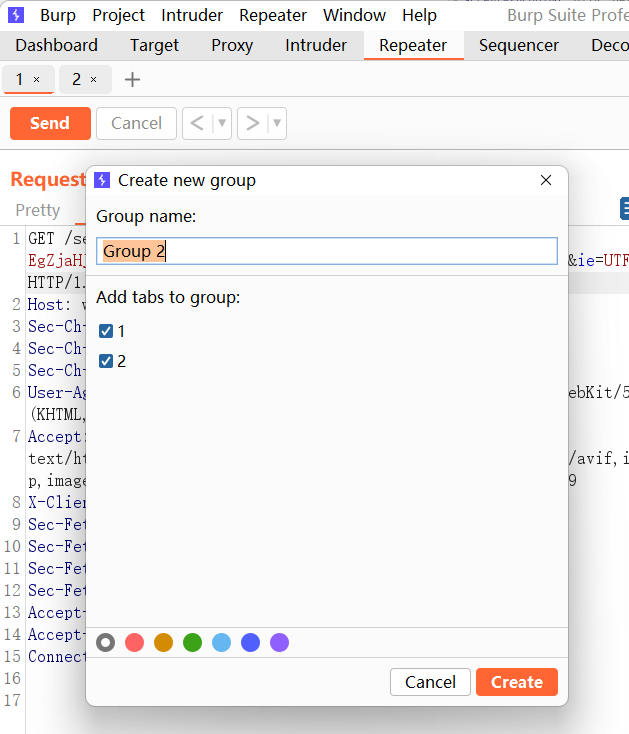
Task: Click the "Host:" header on line 2
Action: pos(49,305)
